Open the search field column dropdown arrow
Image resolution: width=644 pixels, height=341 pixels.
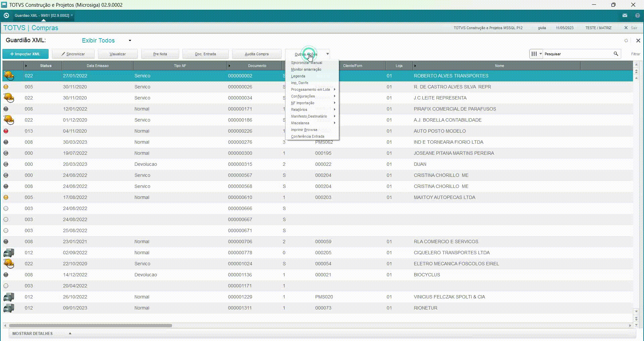(541, 54)
